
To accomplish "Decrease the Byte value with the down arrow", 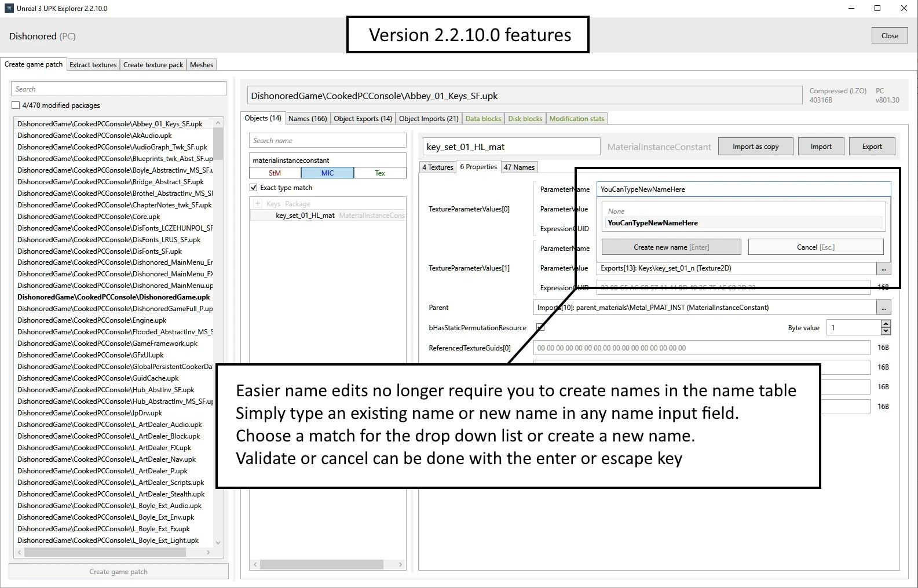I will [886, 331].
